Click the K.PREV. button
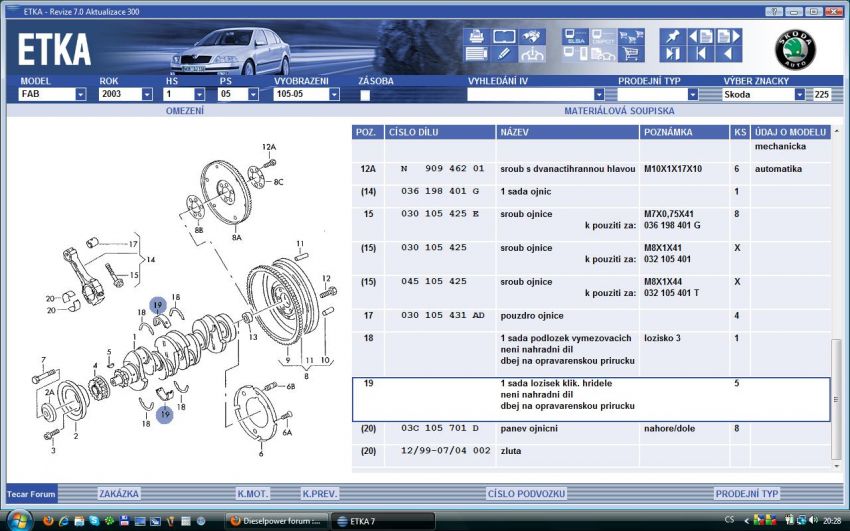The height and width of the screenshot is (531, 850). 320,494
